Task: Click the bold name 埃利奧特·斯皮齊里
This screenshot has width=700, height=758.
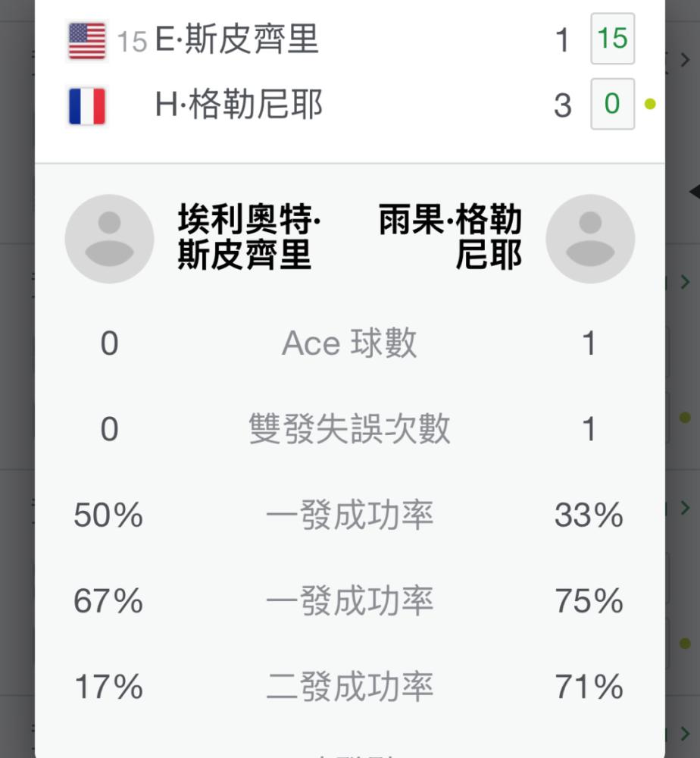Action: click(249, 236)
